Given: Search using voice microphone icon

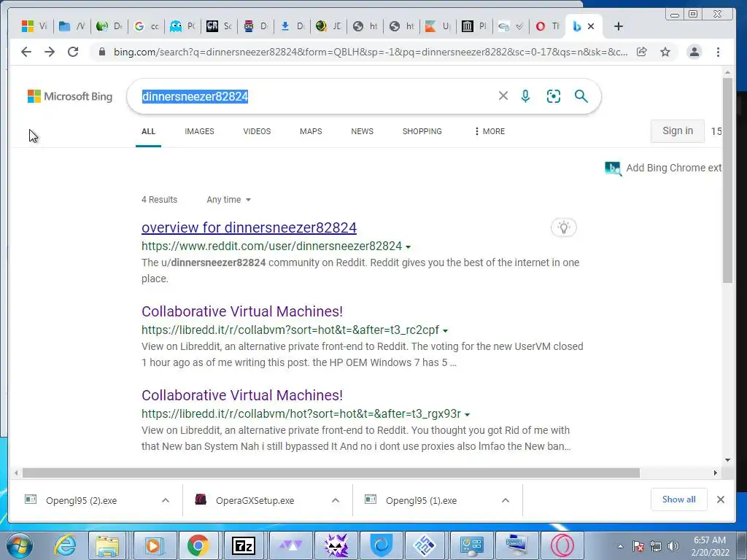Looking at the screenshot, I should (x=525, y=96).
